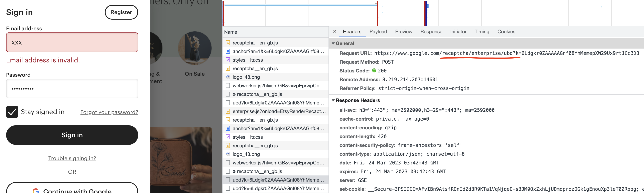Click the leather jewelry box product image
The width and height of the screenshot is (644, 193).
point(181,160)
